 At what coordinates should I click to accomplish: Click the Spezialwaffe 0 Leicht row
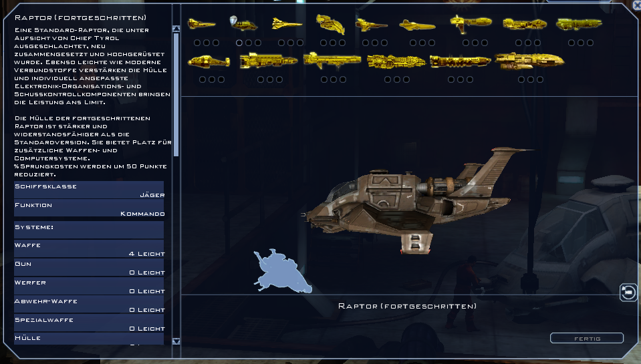click(x=89, y=324)
